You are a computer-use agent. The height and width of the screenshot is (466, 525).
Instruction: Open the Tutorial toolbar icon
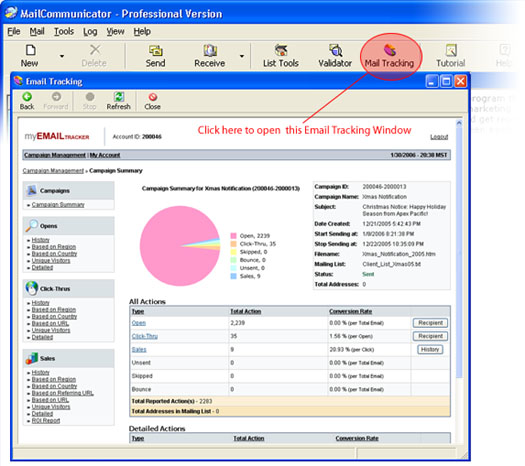pyautogui.click(x=451, y=51)
